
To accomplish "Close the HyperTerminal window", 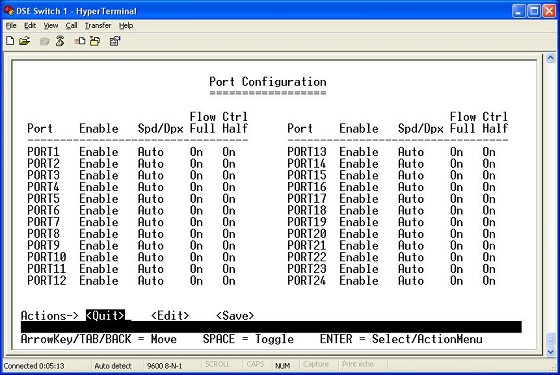I will click(549, 11).
